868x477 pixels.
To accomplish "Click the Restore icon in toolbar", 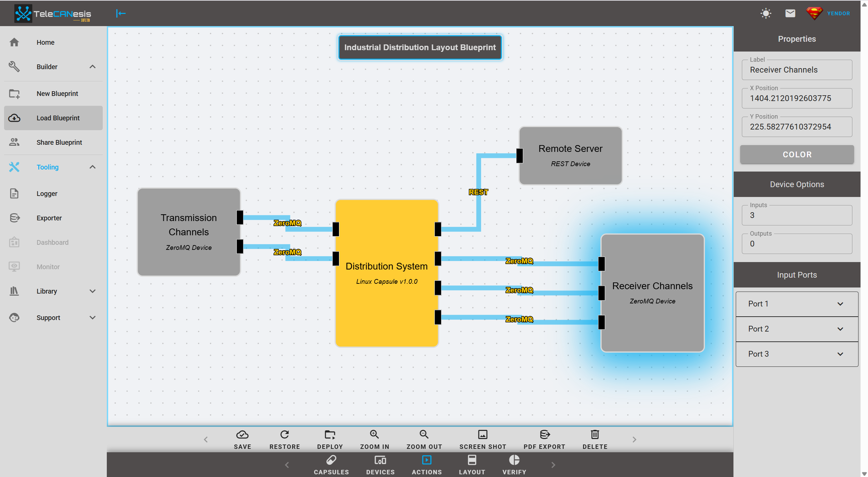I will coord(284,435).
